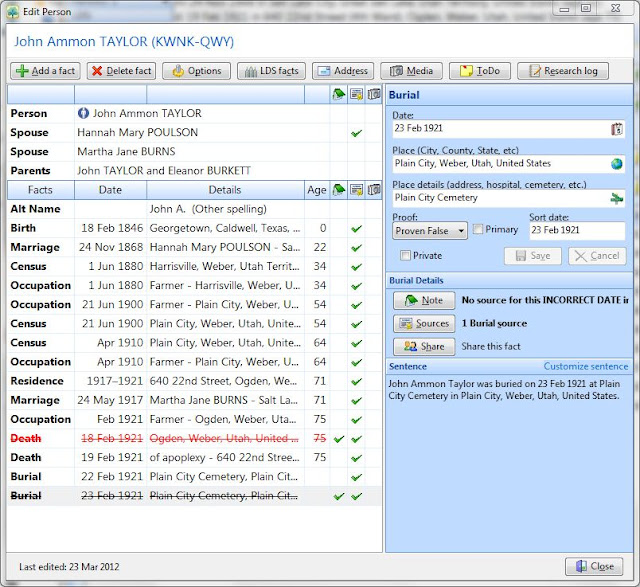
Task: Click source checkmark on 19 Feb 1921 Death row
Action: (x=356, y=458)
